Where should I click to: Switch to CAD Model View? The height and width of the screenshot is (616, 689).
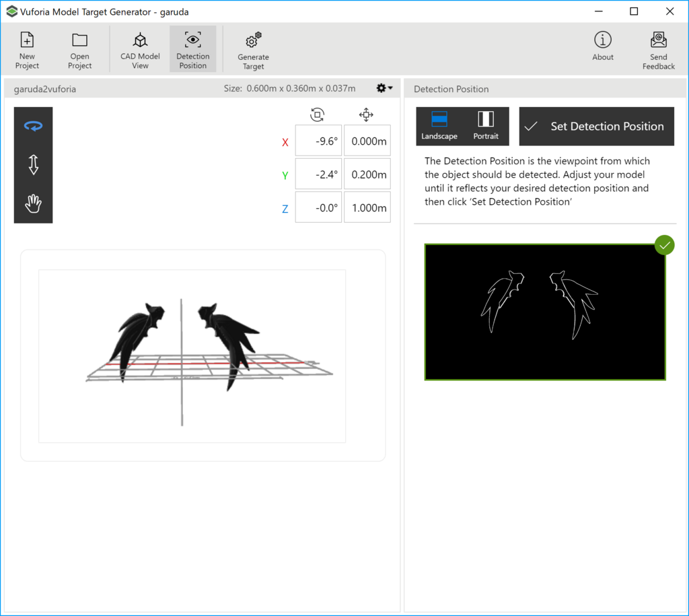pos(140,50)
